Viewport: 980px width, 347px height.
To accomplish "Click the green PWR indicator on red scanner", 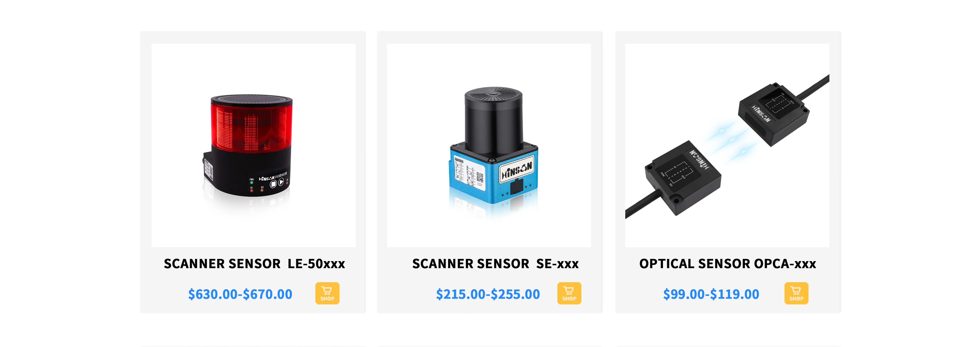I will pos(251,183).
